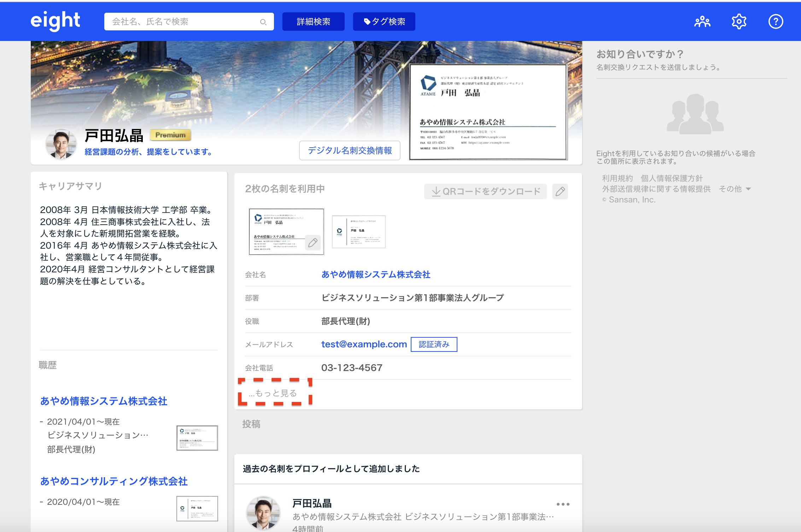This screenshot has width=801, height=532.
Task: Click デジタル名刺交換情報 button
Action: click(x=350, y=150)
